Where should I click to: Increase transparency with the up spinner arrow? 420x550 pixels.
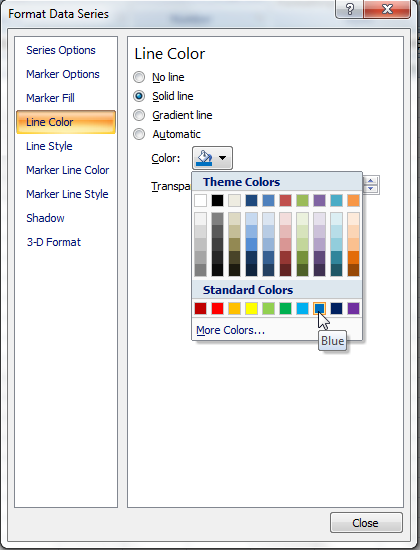tap(371, 181)
